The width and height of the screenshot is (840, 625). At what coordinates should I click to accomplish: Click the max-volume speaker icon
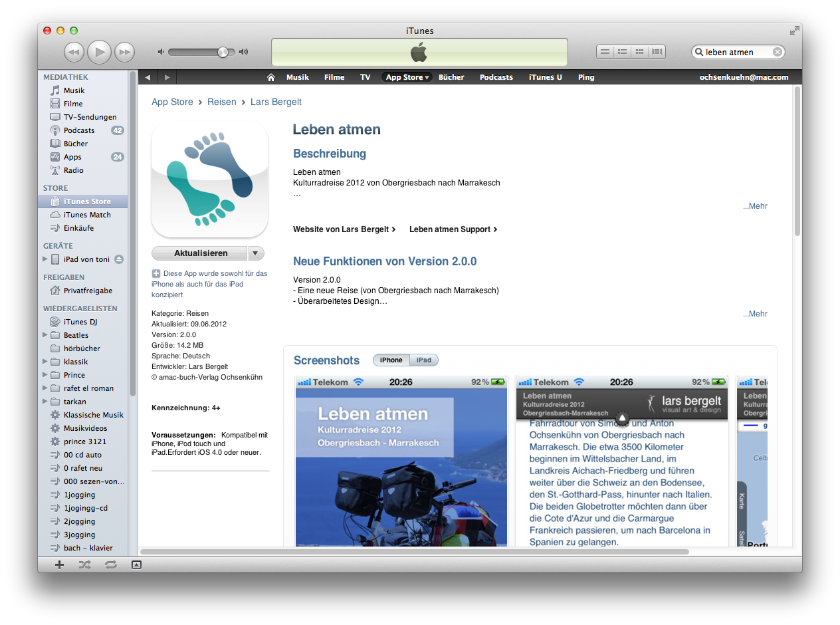[x=243, y=52]
